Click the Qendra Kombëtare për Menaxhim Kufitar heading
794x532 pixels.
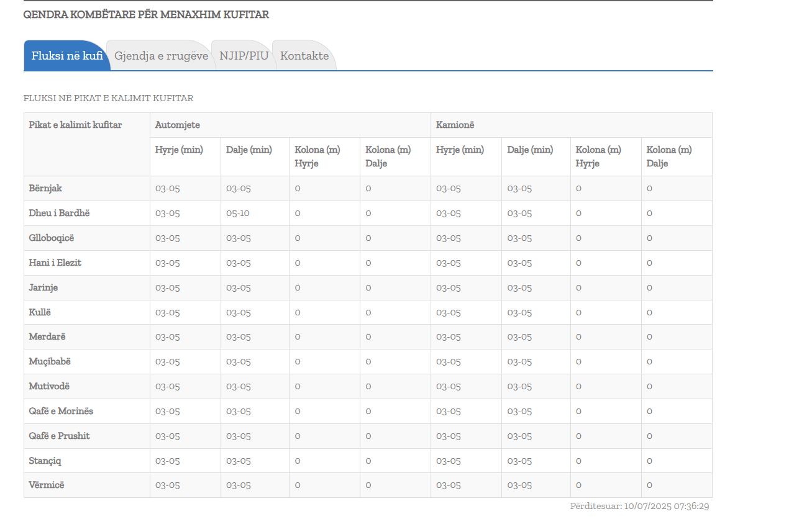pyautogui.click(x=146, y=14)
